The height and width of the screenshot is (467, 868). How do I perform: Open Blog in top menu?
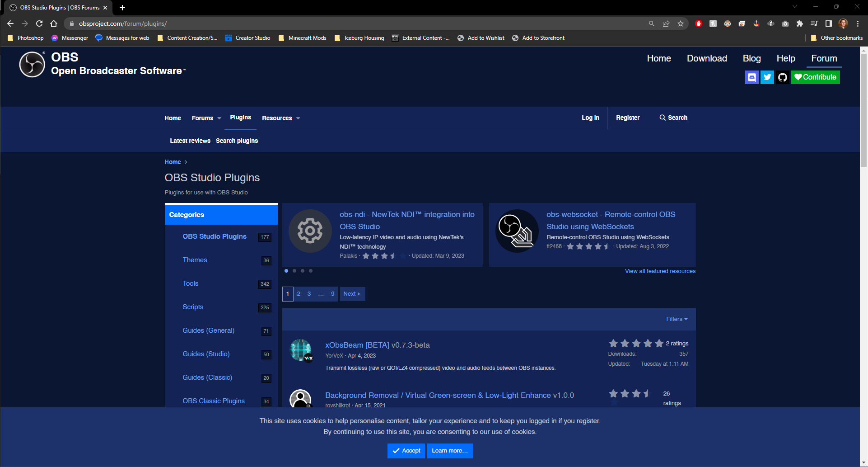click(x=751, y=58)
